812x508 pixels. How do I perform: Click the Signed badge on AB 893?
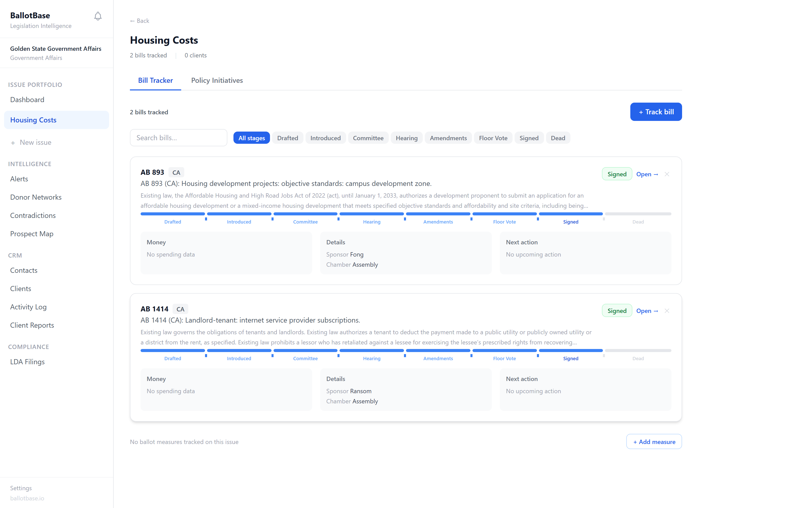pyautogui.click(x=617, y=174)
